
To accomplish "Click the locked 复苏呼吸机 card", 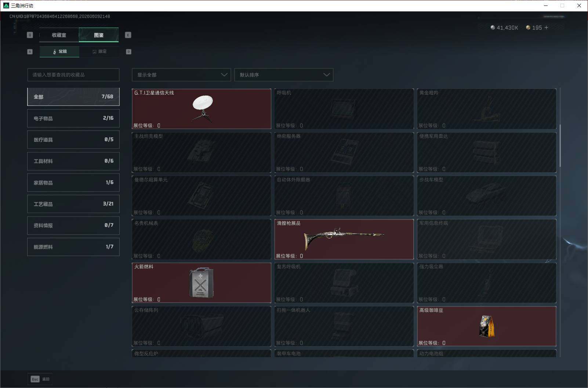I will click(344, 283).
